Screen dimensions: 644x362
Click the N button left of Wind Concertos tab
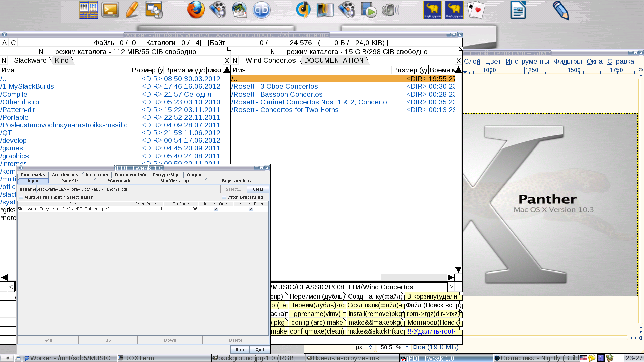click(x=235, y=61)
